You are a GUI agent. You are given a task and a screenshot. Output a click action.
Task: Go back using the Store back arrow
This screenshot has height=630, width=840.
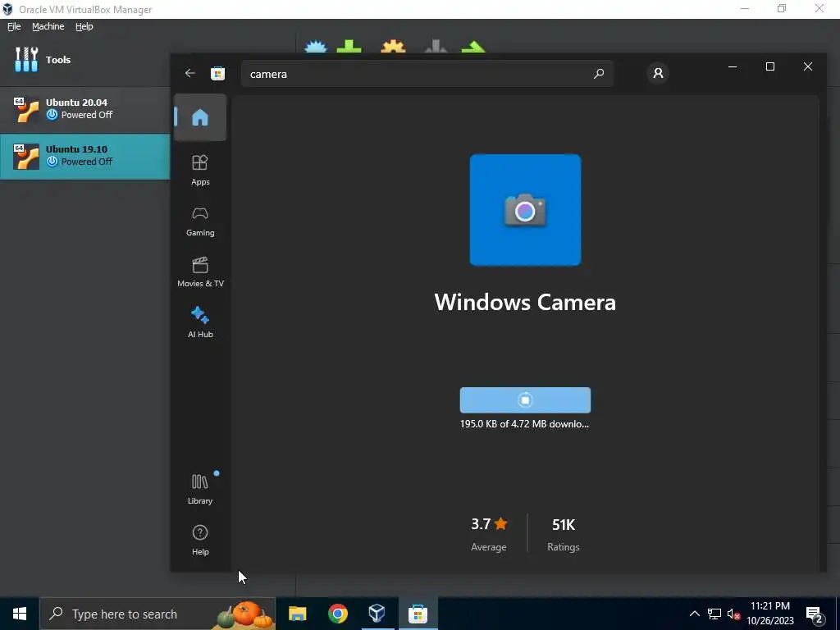point(190,73)
